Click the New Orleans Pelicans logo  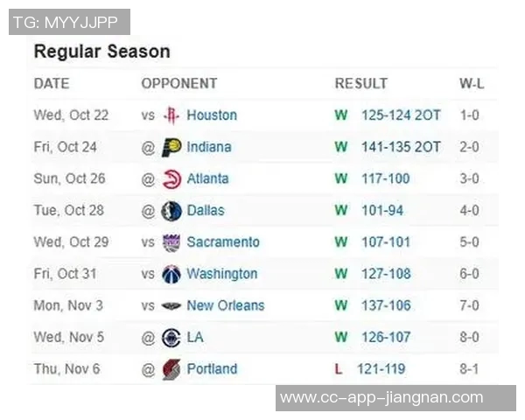(x=171, y=306)
